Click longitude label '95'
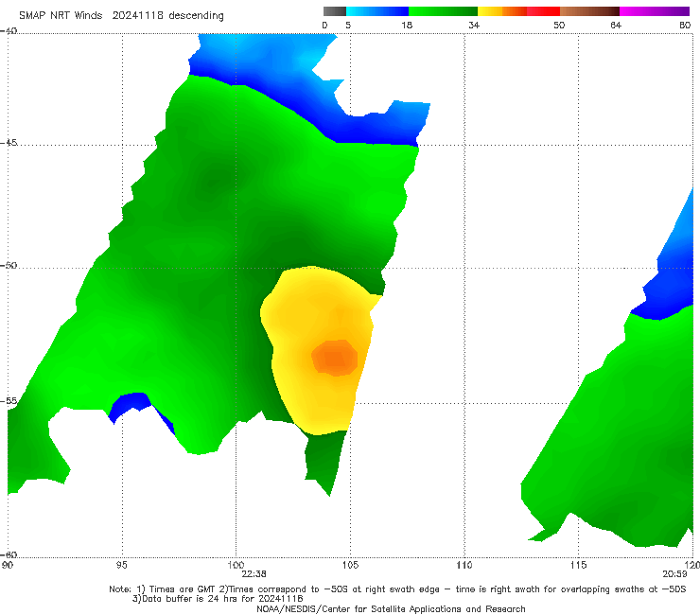Screen dimensions: 700x615 coord(121,565)
